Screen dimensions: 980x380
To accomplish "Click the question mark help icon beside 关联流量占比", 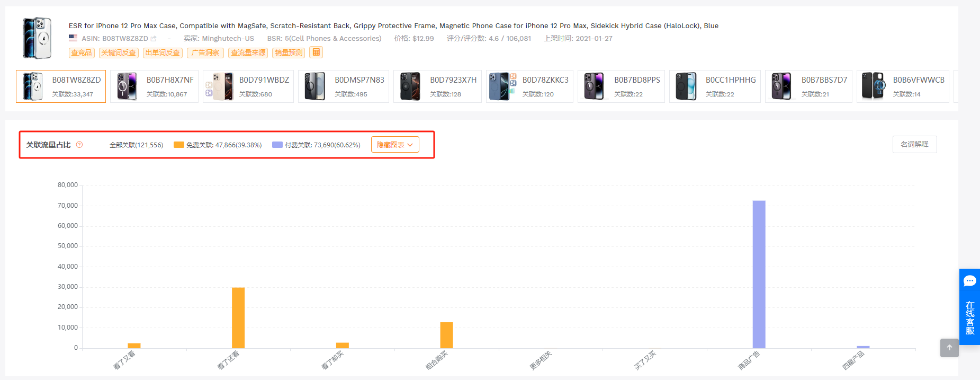I will tap(79, 145).
